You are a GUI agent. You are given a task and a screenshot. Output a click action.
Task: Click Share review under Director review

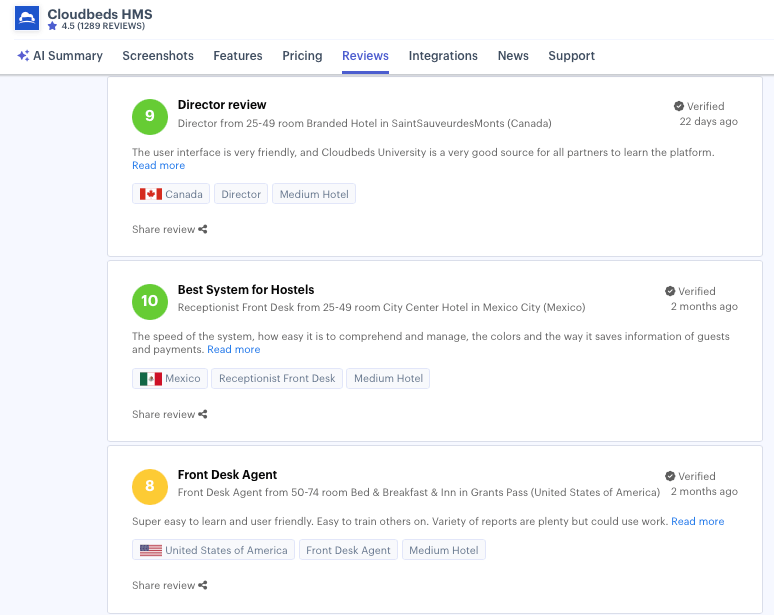coord(169,229)
